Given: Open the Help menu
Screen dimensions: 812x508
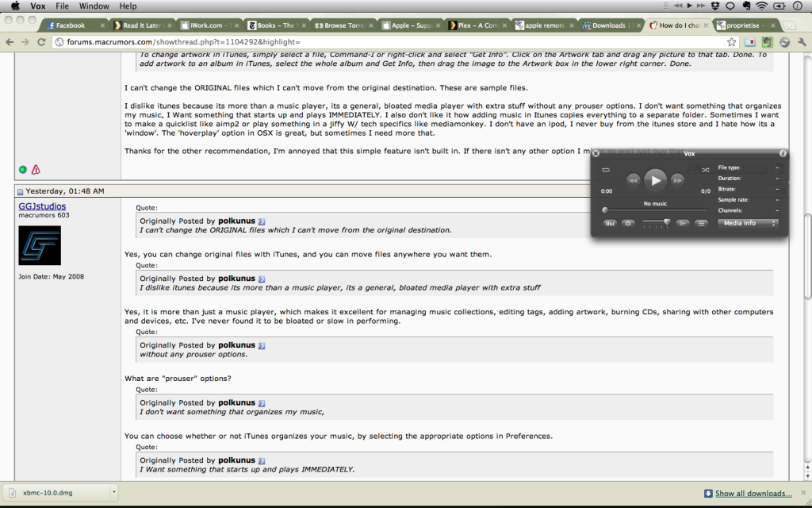Looking at the screenshot, I should tap(128, 6).
